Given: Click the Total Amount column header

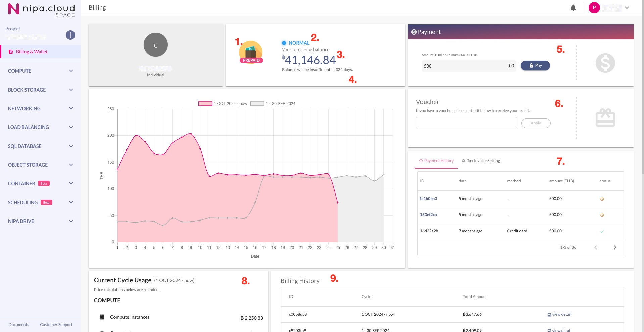Looking at the screenshot, I should (x=475, y=297).
